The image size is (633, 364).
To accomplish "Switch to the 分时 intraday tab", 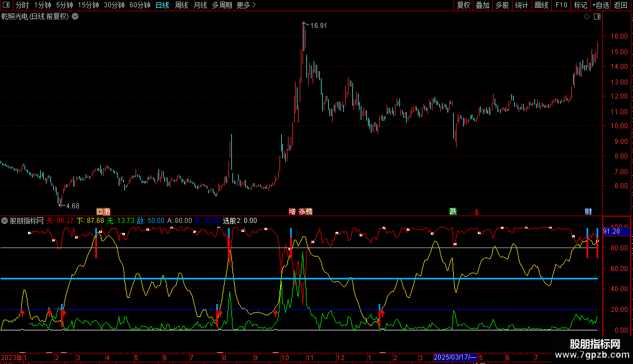I will coord(21,5).
